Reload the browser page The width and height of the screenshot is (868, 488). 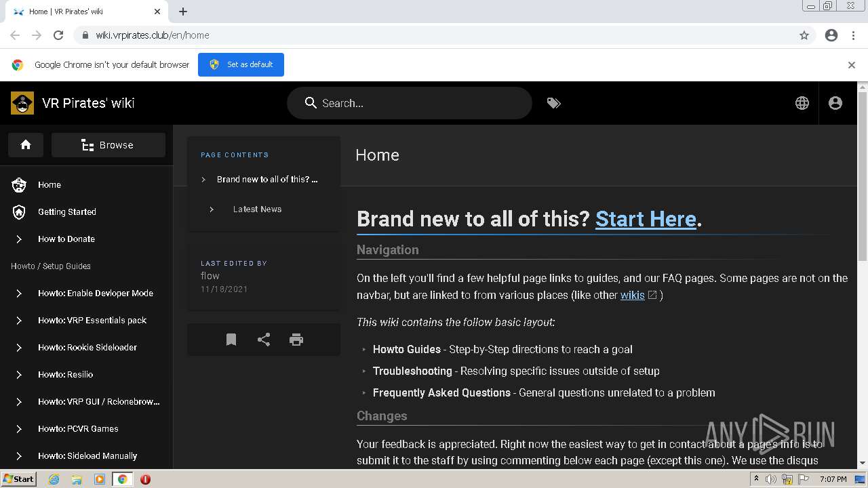pyautogui.click(x=58, y=35)
